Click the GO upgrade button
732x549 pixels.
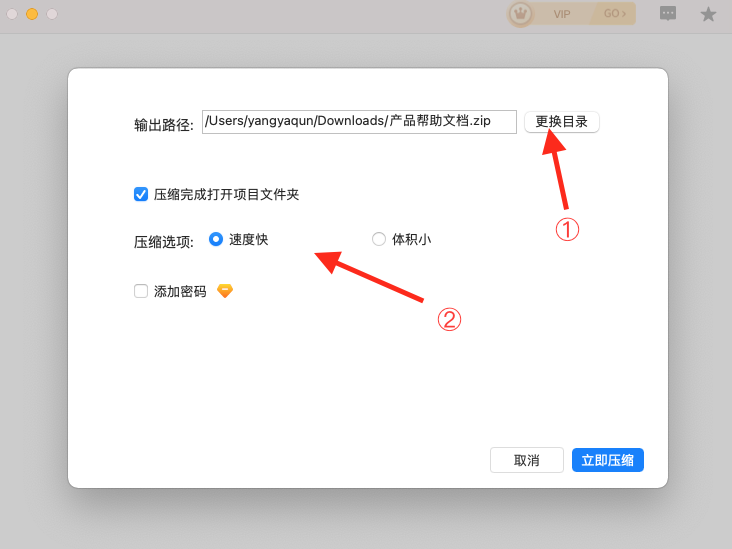pos(614,14)
